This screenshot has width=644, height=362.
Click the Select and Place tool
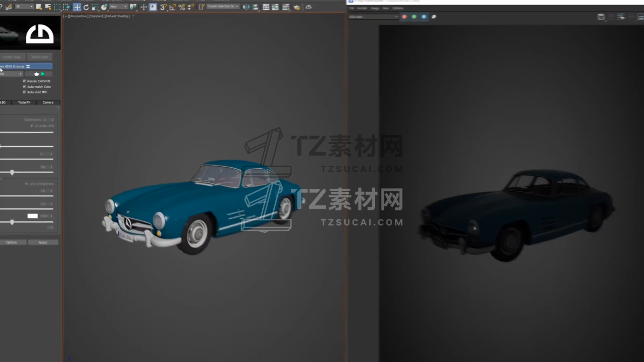(104, 7)
